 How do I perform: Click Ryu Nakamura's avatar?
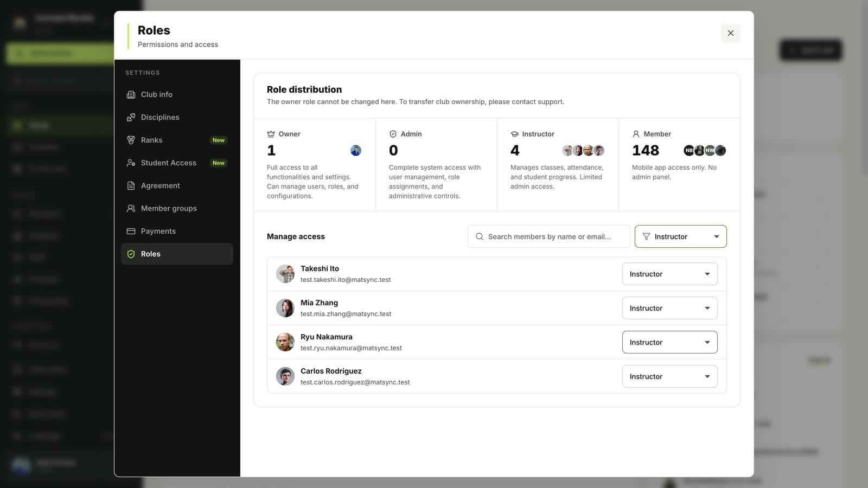click(x=285, y=342)
